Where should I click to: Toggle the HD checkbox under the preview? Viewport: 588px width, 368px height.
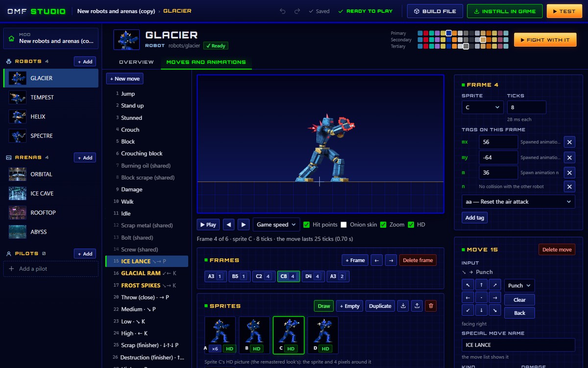(x=411, y=225)
